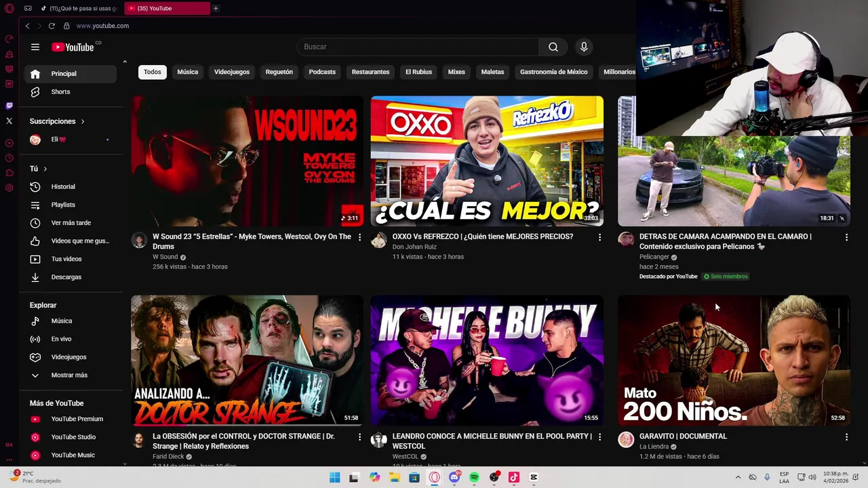Viewport: 868px width, 488px height.
Task: Open options menu for OXXO Vs REFREZCO video
Action: click(x=599, y=237)
